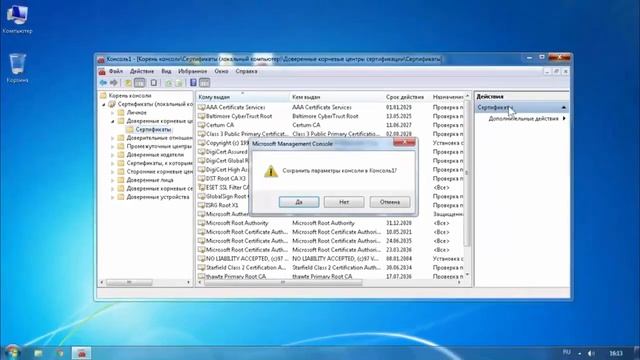The width and height of the screenshot is (640, 360).
Task: Click the Refresh toolbar icon
Action: click(169, 83)
